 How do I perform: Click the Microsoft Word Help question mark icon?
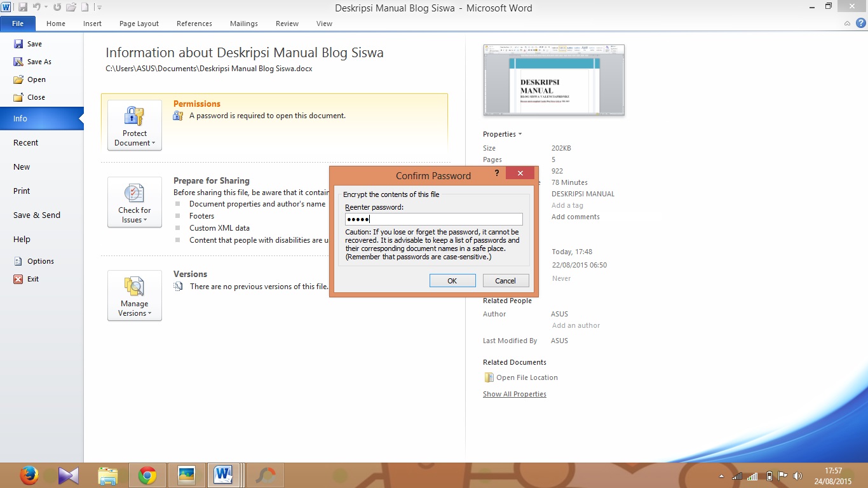pyautogui.click(x=861, y=23)
